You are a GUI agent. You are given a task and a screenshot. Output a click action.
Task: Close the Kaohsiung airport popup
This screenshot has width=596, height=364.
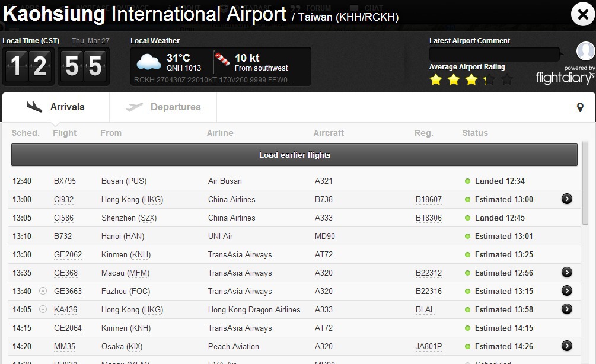coord(582,14)
